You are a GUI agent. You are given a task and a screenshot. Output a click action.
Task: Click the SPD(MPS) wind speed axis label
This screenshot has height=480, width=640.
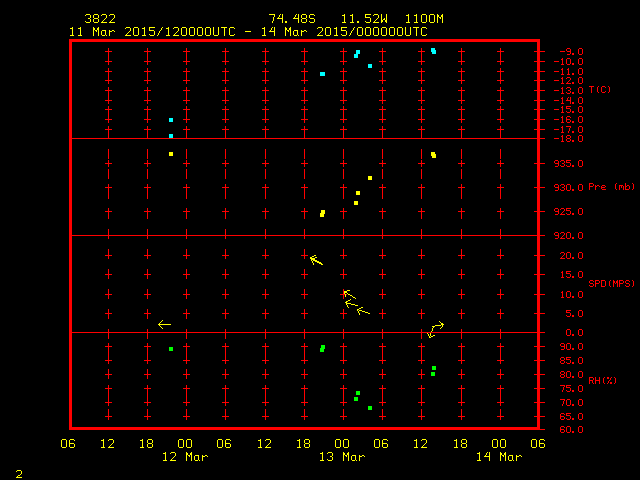pyautogui.click(x=611, y=284)
